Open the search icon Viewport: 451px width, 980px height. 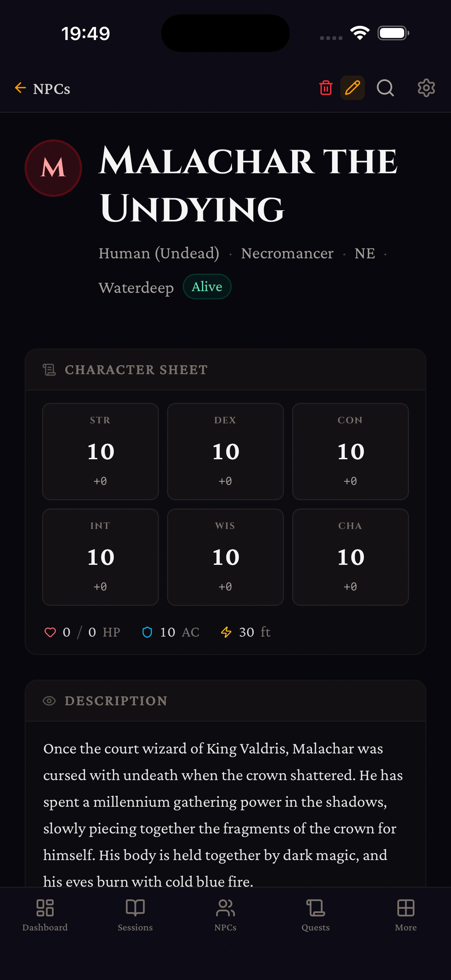click(385, 88)
